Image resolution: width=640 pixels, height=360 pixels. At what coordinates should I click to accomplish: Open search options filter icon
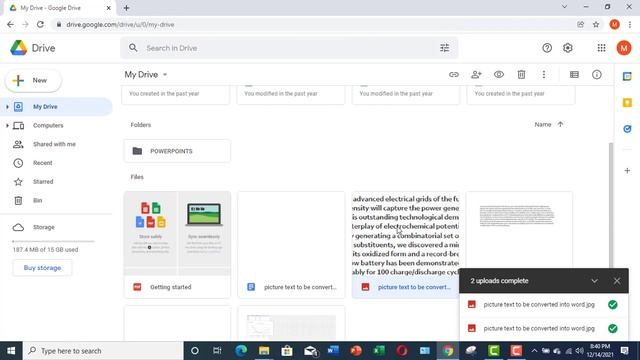444,48
